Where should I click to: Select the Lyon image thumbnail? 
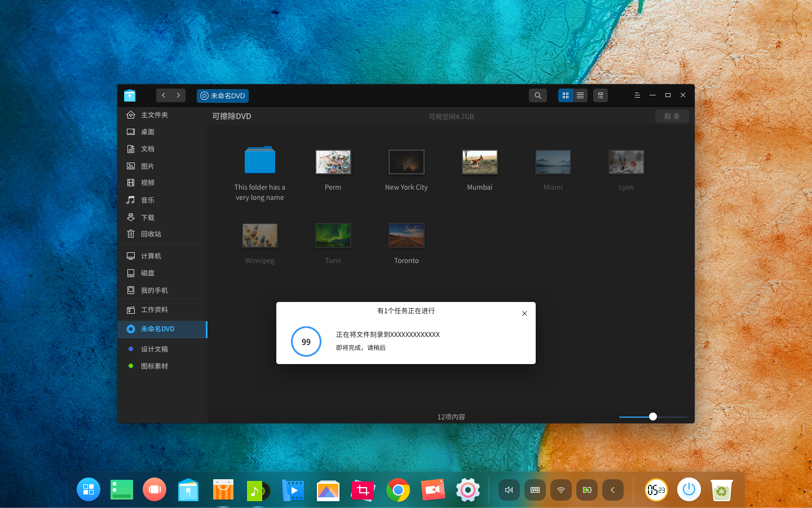pyautogui.click(x=626, y=162)
